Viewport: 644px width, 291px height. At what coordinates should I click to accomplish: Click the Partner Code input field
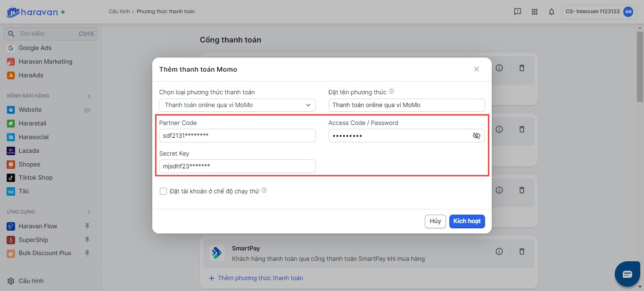237,136
